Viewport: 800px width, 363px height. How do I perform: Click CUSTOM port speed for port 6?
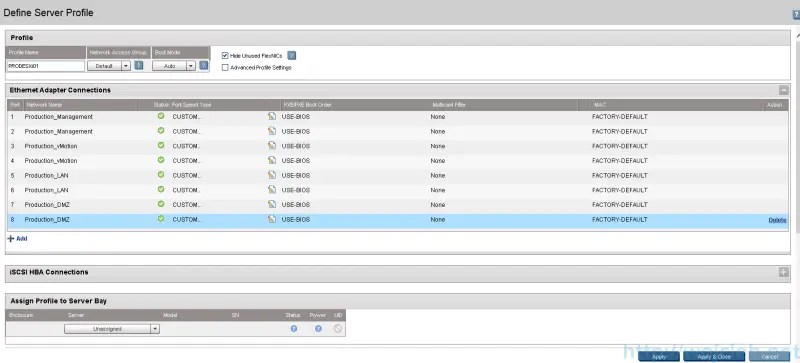187,190
